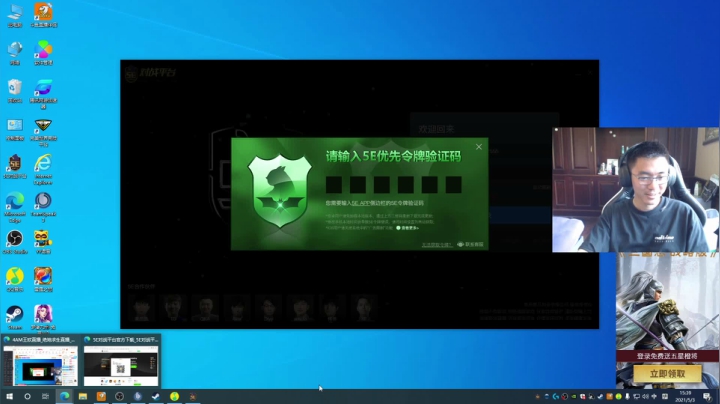The image size is (720, 404).
Task: Click the 立即领取 button on the ad
Action: point(667,374)
